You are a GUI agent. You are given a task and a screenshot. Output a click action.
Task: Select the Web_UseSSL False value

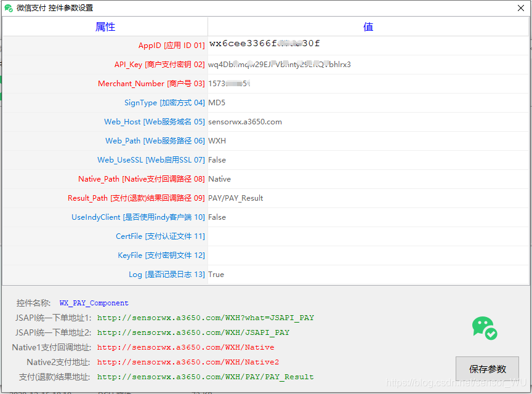217,160
